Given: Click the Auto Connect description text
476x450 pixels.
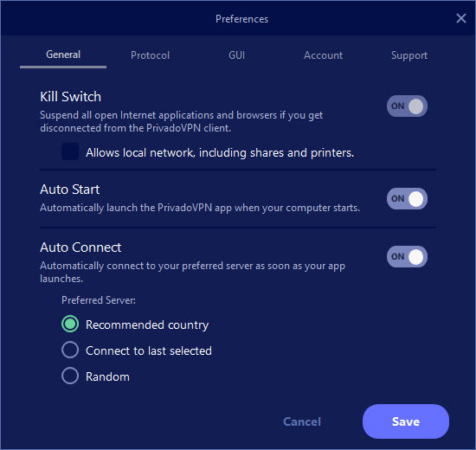Looking at the screenshot, I should (192, 272).
